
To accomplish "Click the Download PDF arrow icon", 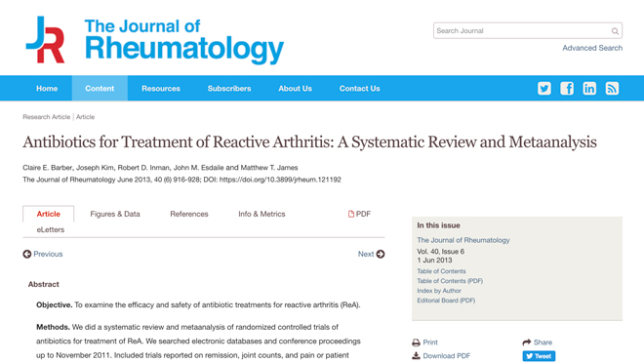I will tap(416, 355).
